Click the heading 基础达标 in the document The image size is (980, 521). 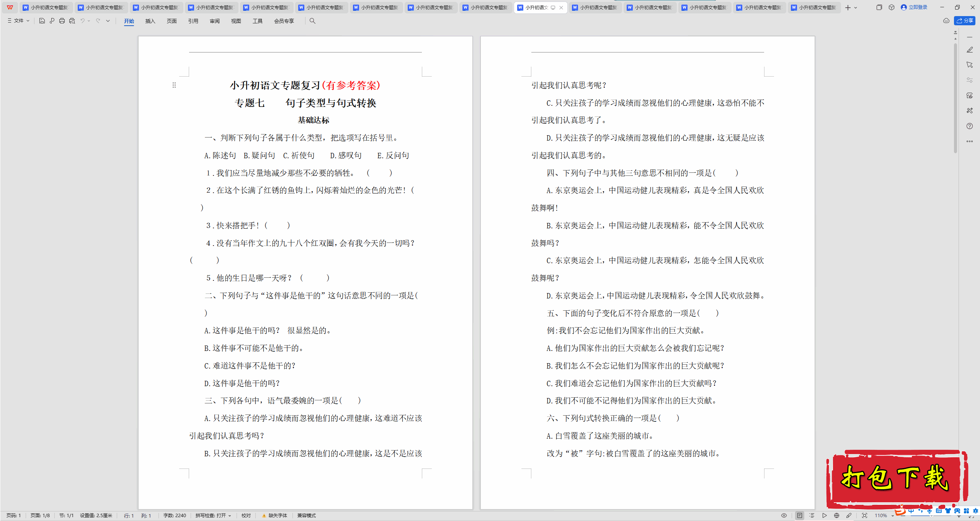(x=314, y=120)
